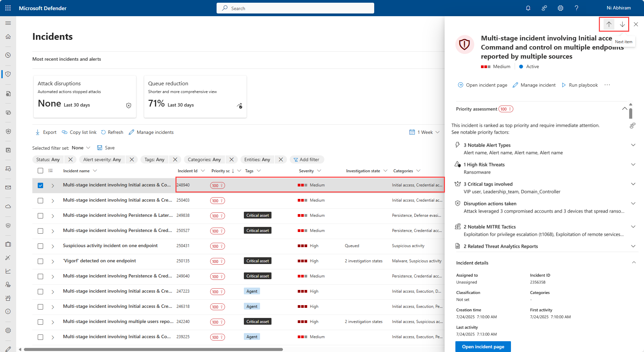Toggle the select all incidents checkbox
This screenshot has width=644, height=352.
coord(40,171)
